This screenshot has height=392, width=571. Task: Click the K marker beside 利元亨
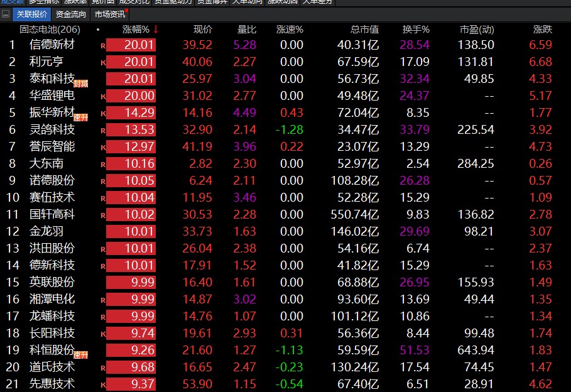(103, 63)
